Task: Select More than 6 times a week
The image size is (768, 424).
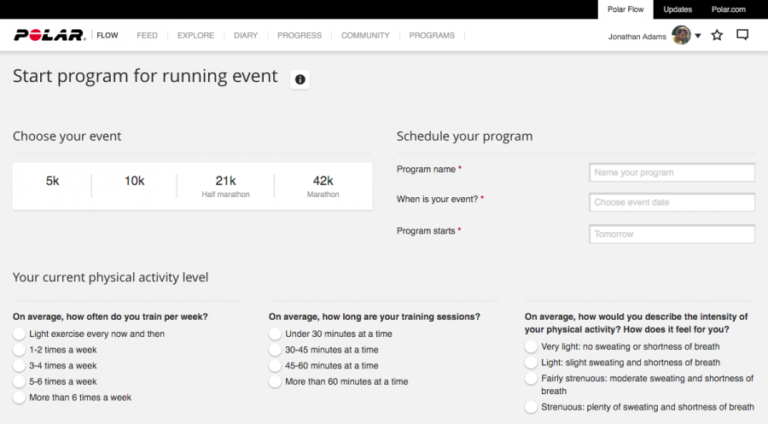Action: pos(19,398)
